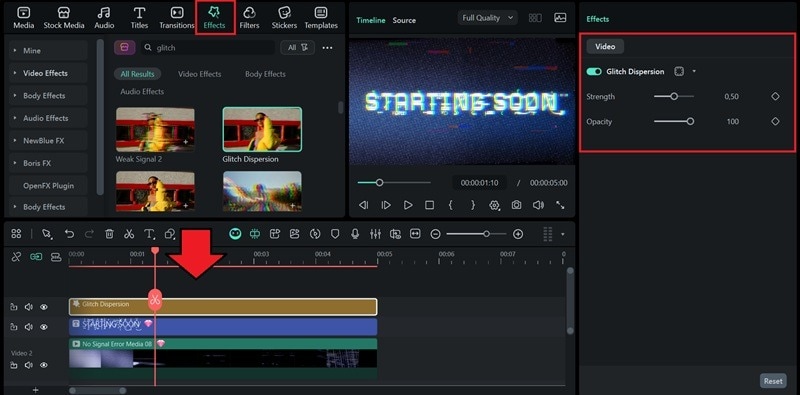Select the Weak Signal 2 effect thumbnail
The image size is (800, 395).
click(155, 129)
